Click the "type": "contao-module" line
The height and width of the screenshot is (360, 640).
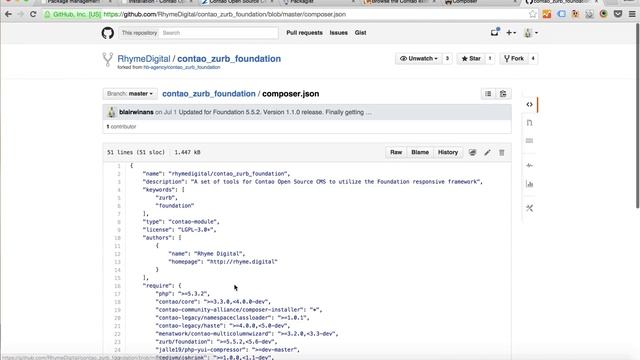tap(181, 222)
